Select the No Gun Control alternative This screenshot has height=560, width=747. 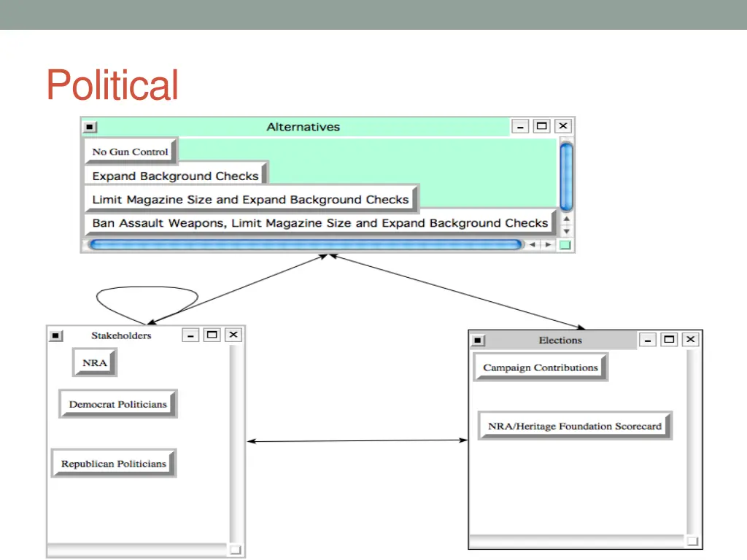[x=131, y=152]
